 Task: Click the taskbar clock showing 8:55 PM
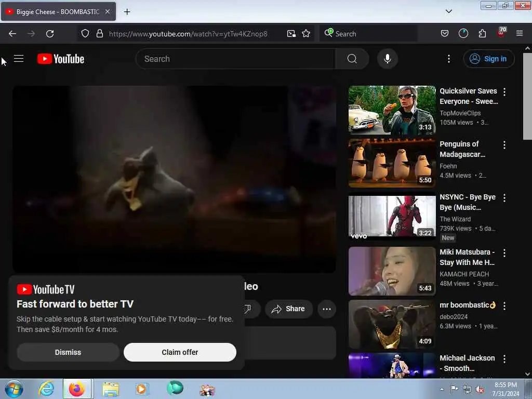pyautogui.click(x=506, y=389)
